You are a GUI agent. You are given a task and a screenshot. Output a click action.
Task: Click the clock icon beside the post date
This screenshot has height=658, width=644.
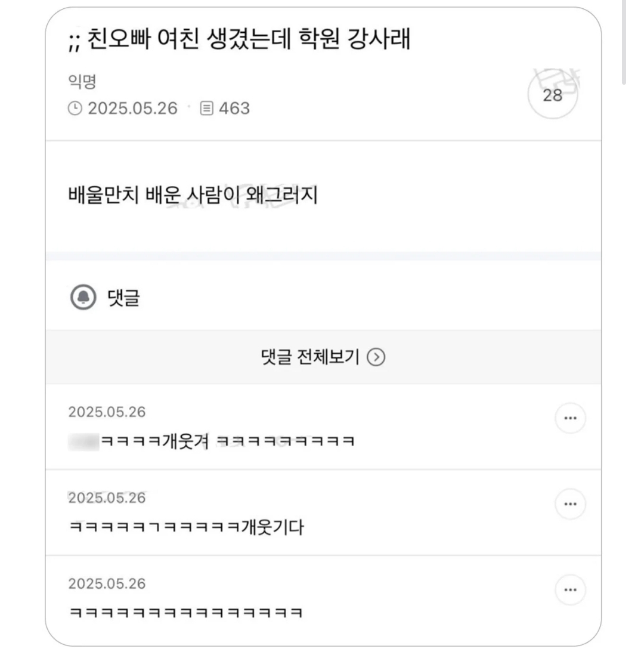click(x=75, y=108)
